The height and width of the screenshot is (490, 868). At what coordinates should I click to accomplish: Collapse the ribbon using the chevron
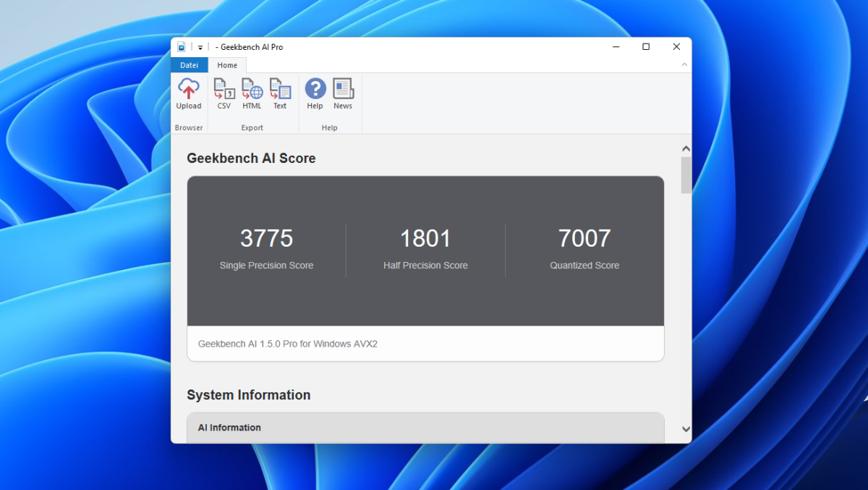tap(684, 64)
